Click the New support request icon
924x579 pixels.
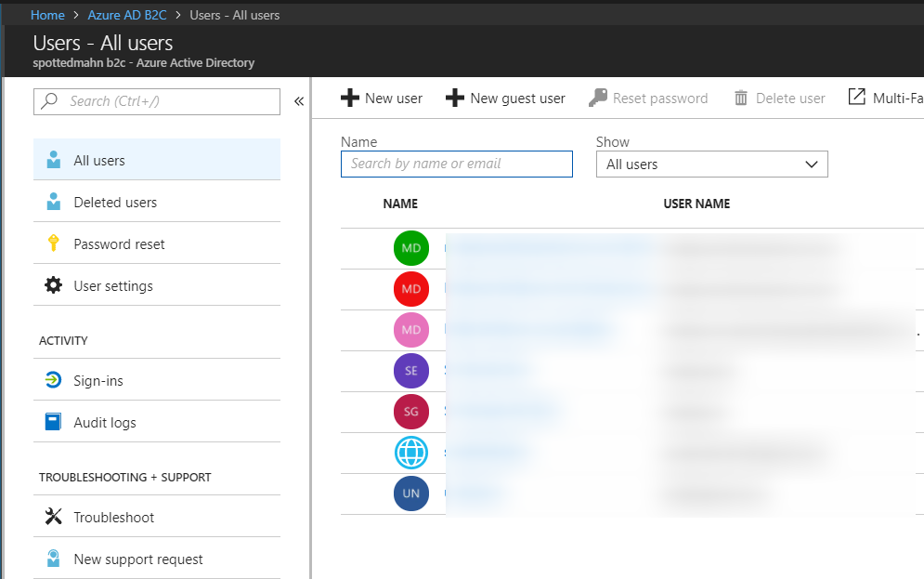tap(54, 558)
